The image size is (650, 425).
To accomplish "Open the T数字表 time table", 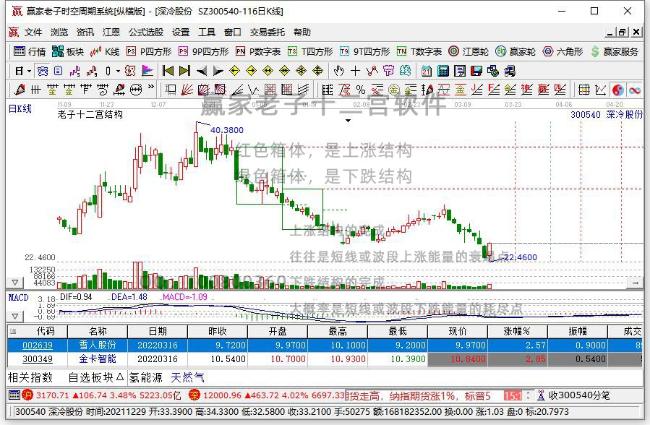I will 419,51.
